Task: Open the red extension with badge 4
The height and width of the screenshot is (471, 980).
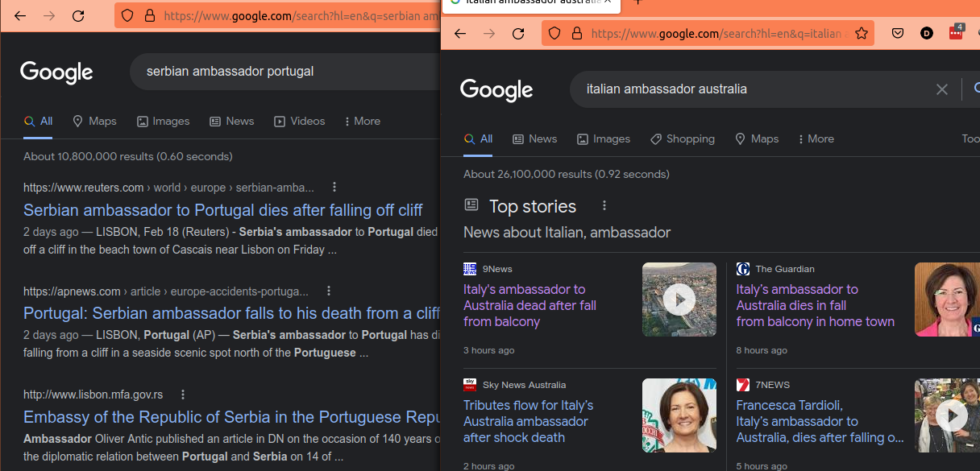Action: point(956,32)
